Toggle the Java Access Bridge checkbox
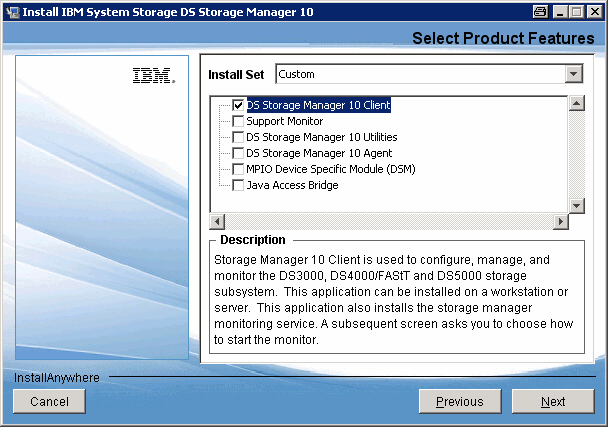This screenshot has width=608, height=427. [x=238, y=185]
